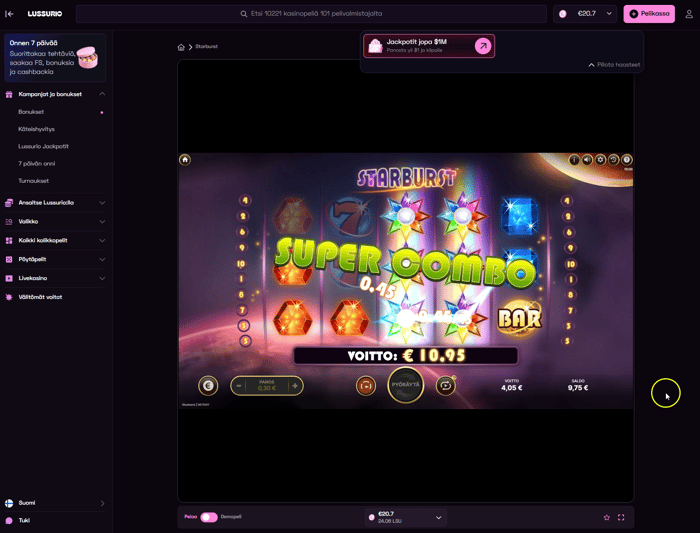This screenshot has height=533, width=700.
Task: Click the Livekasino play icon
Action: point(9,279)
